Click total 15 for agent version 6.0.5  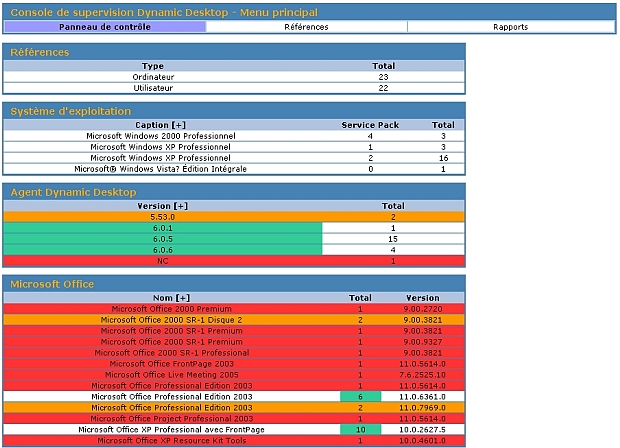pos(393,239)
